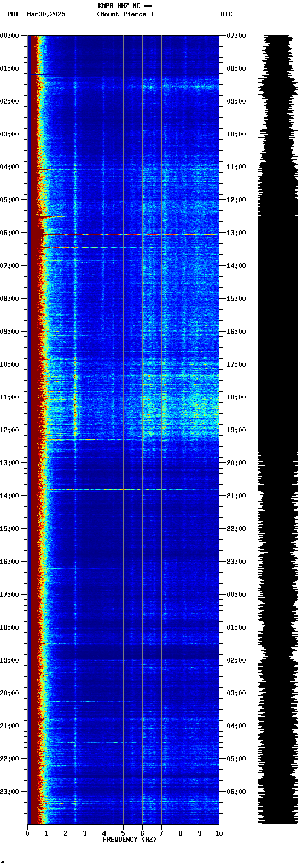Click the 20:00 PDT time label on left
The height and width of the screenshot is (868, 302).
(9, 693)
